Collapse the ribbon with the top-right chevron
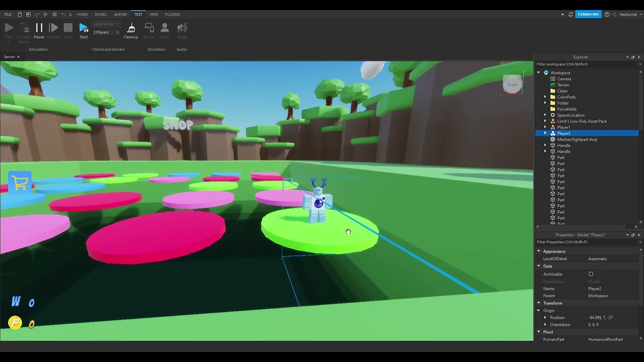The width and height of the screenshot is (644, 362). click(562, 15)
